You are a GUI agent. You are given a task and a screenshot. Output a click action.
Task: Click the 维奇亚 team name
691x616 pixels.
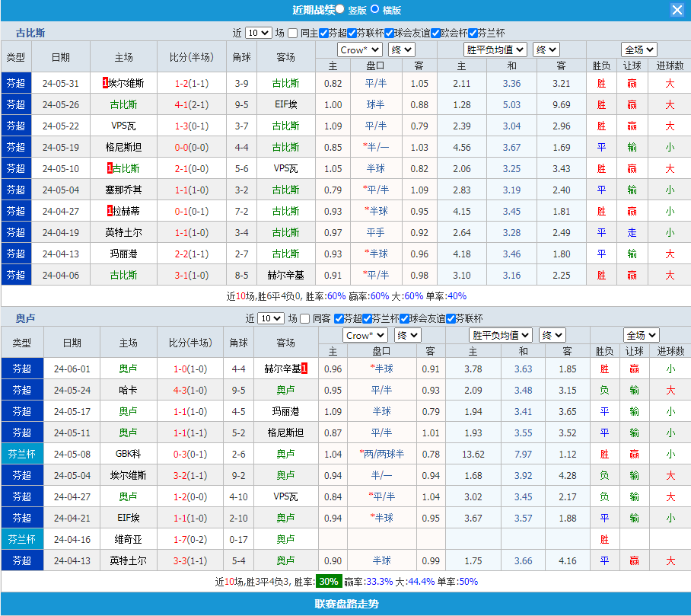tap(128, 539)
